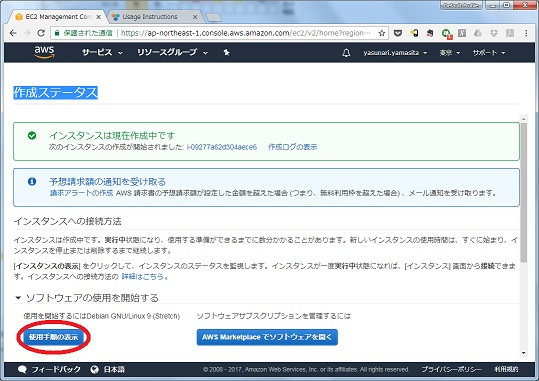Click AWS Marketplace でソフトウェアを開く button
Viewport: 539px width, 381px height.
tap(267, 337)
